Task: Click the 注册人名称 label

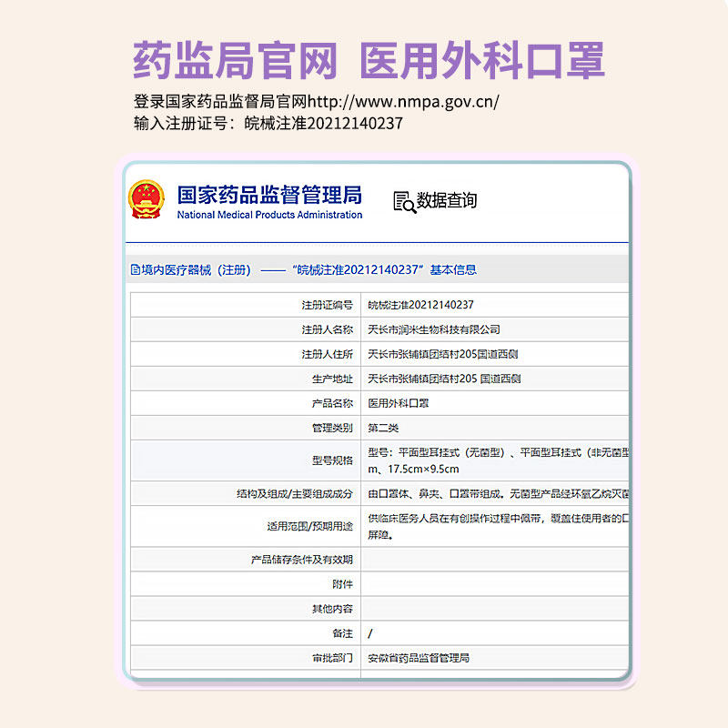Action: (x=327, y=329)
